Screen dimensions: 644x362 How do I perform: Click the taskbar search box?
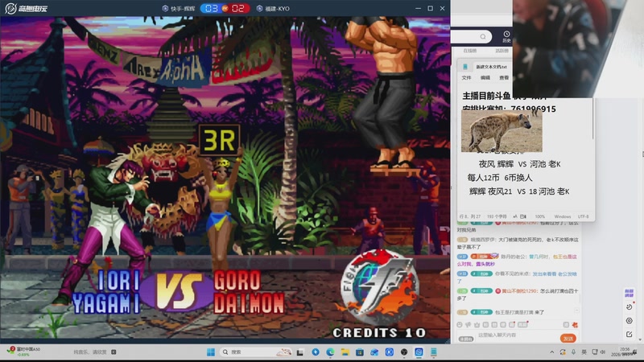tap(257, 352)
